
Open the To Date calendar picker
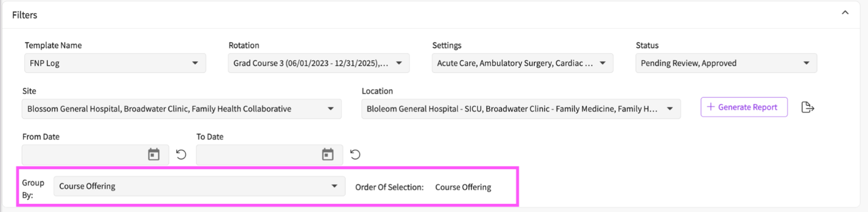click(328, 155)
